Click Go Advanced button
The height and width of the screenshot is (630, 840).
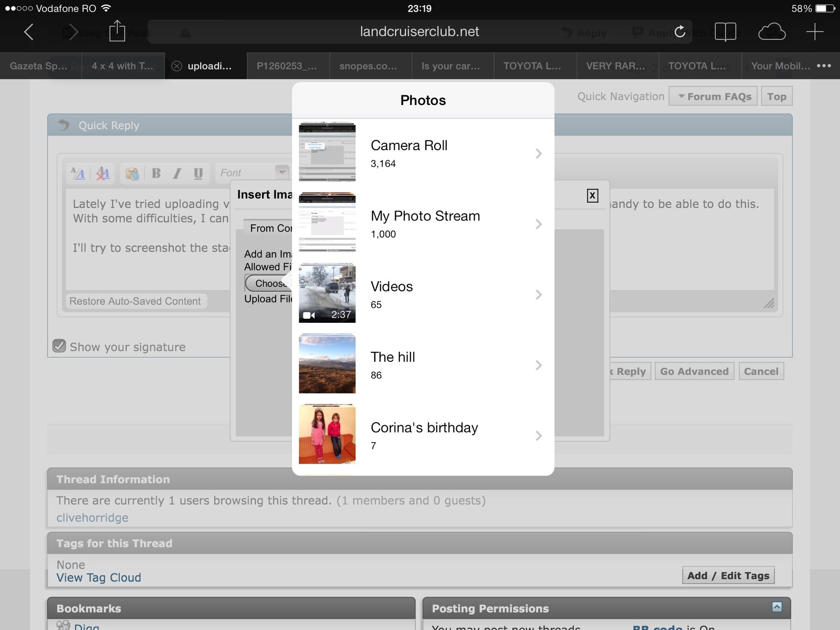pyautogui.click(x=694, y=371)
